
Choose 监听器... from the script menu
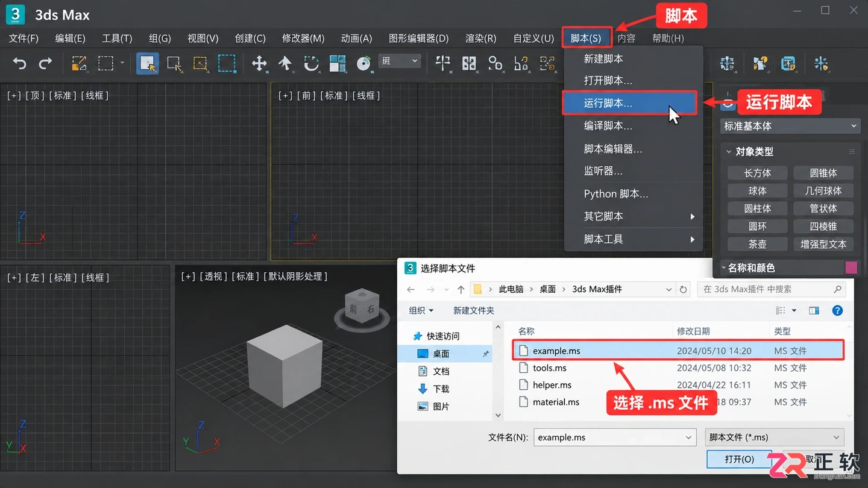click(x=634, y=171)
